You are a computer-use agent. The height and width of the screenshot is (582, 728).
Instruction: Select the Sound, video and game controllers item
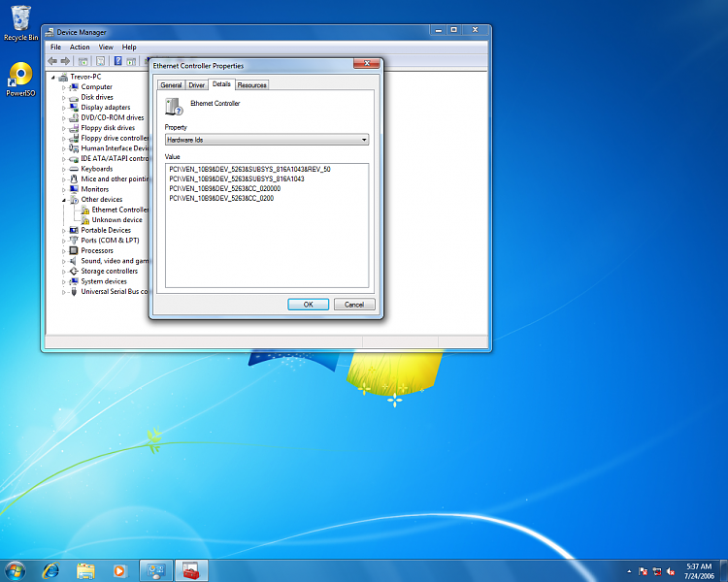click(x=115, y=261)
